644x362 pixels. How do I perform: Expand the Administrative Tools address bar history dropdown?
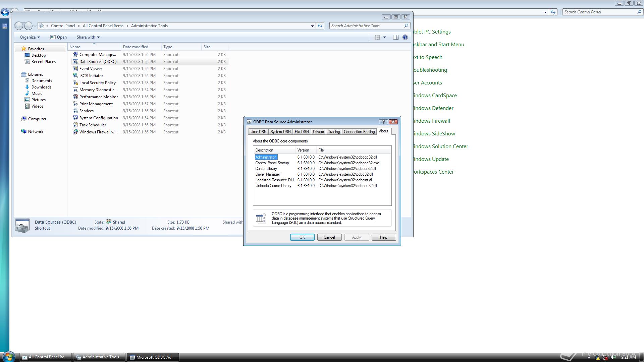point(312,26)
